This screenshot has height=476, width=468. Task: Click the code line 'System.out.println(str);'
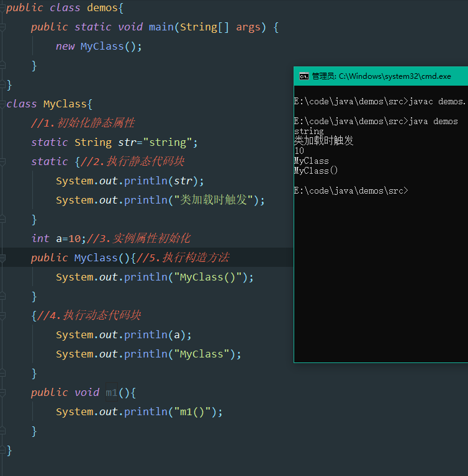point(130,181)
